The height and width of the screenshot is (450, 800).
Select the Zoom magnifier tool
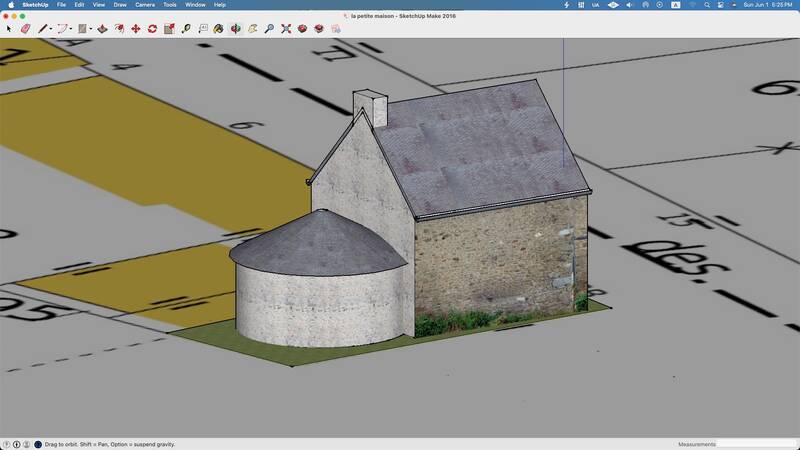(x=269, y=29)
